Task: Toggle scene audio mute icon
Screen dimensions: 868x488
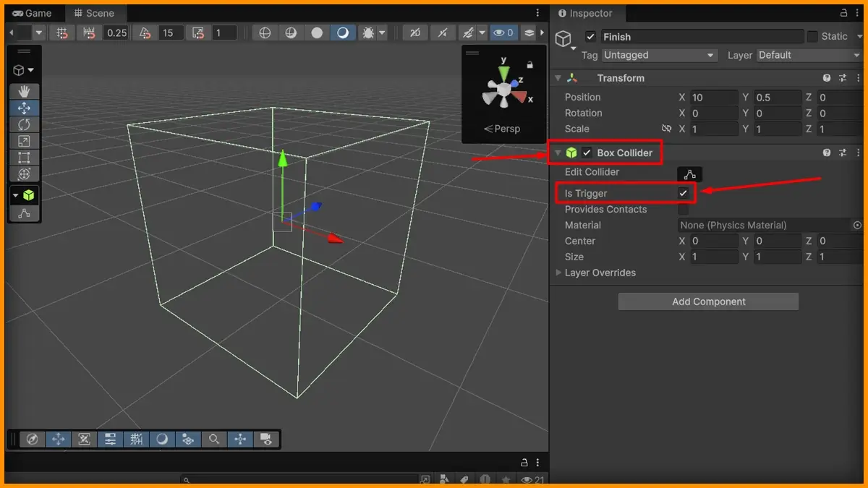Action: click(443, 33)
